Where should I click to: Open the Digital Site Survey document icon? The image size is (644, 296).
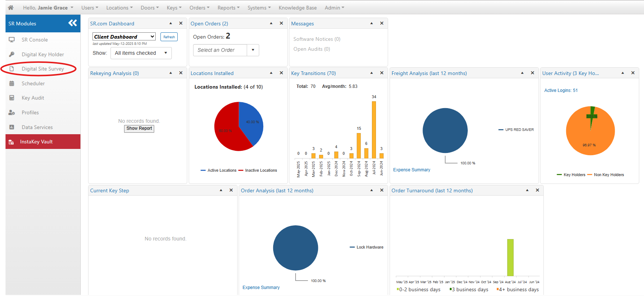point(12,69)
